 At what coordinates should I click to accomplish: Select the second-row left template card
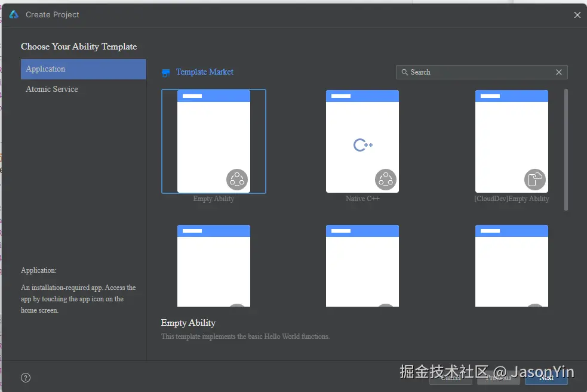tap(213, 266)
